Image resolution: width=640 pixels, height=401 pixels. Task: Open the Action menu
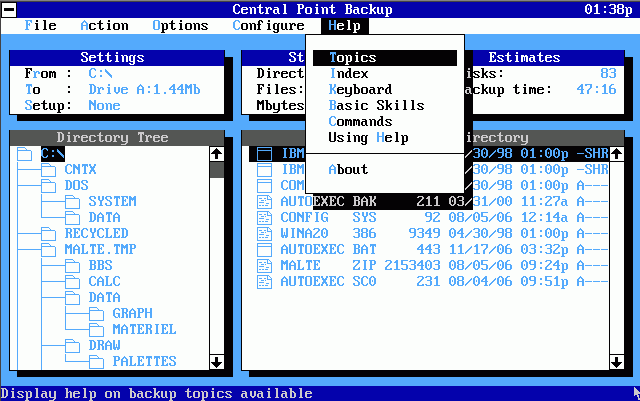click(104, 25)
